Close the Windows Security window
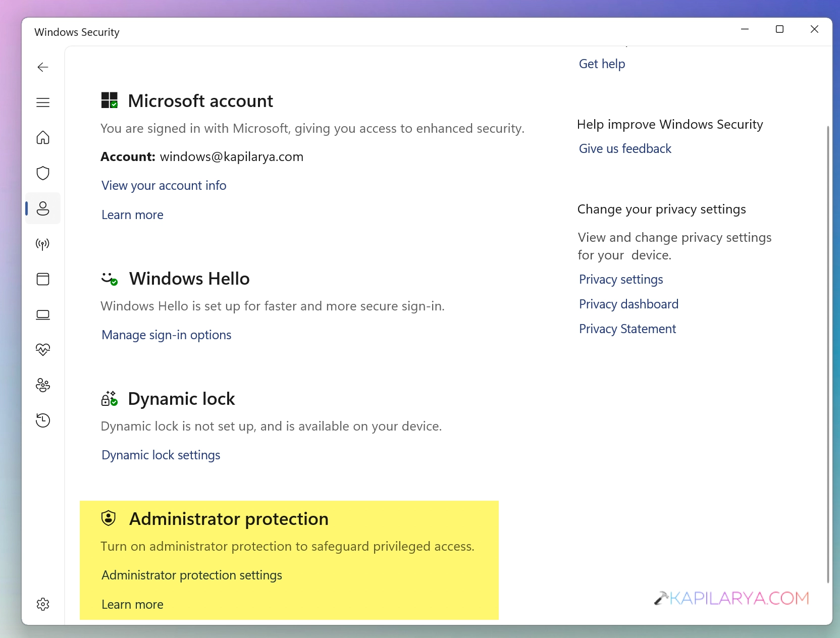This screenshot has height=638, width=840. click(x=814, y=29)
